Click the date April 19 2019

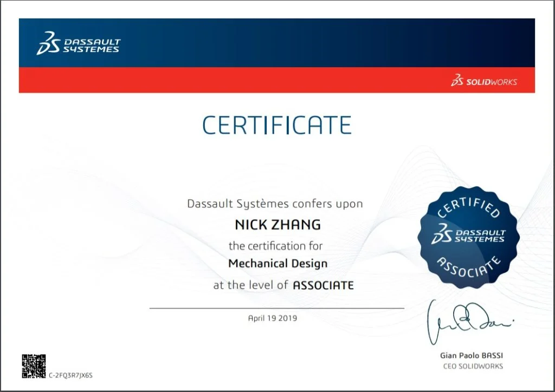pyautogui.click(x=272, y=318)
